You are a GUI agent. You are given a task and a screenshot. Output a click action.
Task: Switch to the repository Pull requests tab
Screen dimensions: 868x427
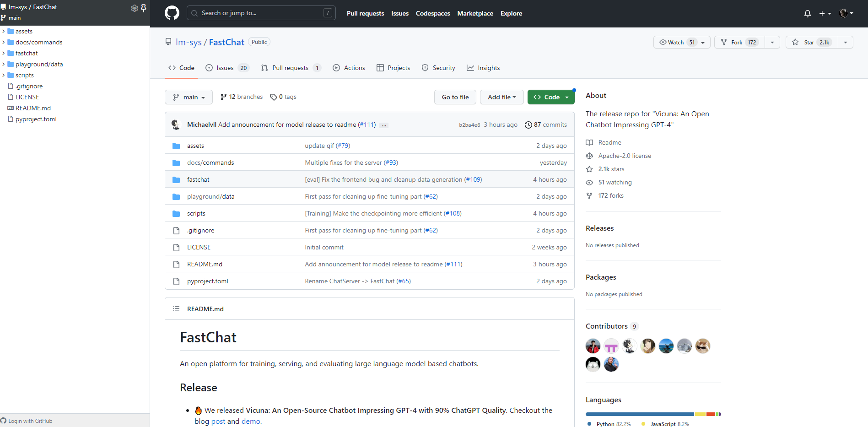[x=291, y=68]
